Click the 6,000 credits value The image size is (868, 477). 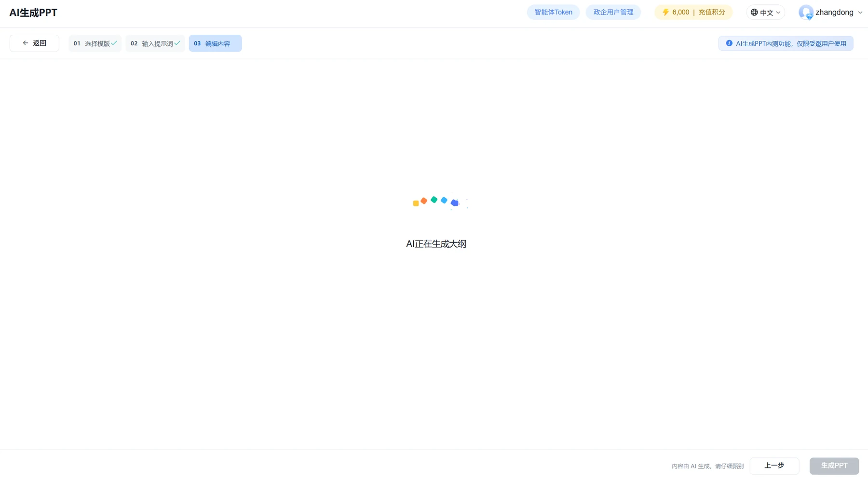point(680,12)
